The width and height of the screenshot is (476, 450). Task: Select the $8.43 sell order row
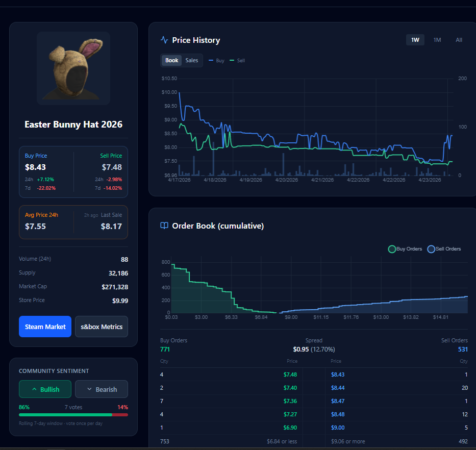396,374
